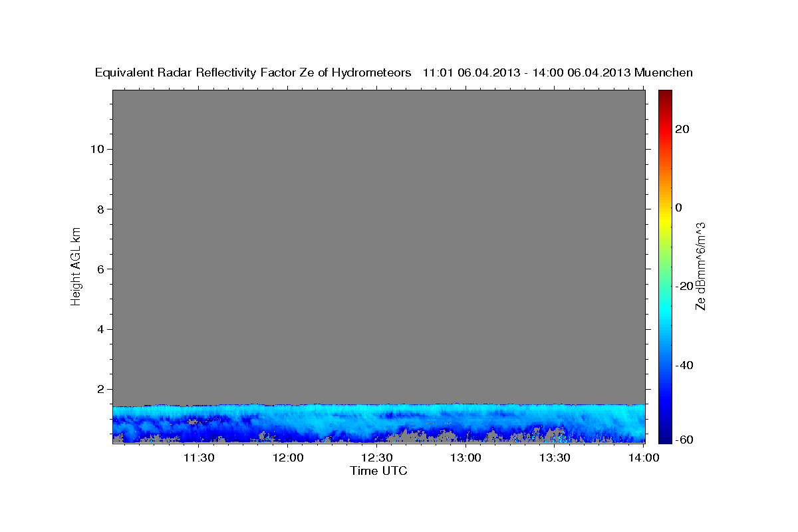The image size is (798, 532).
Task: Click the 13:30 time tick label
Action: (x=555, y=458)
